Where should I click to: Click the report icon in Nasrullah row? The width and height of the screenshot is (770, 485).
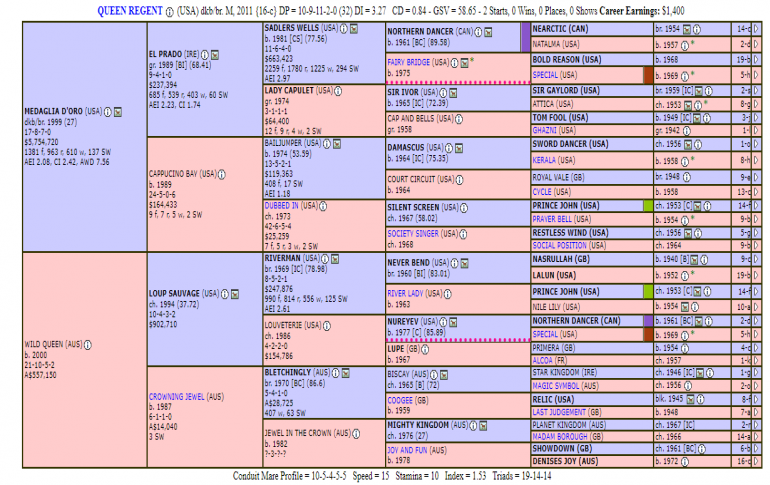point(694,260)
